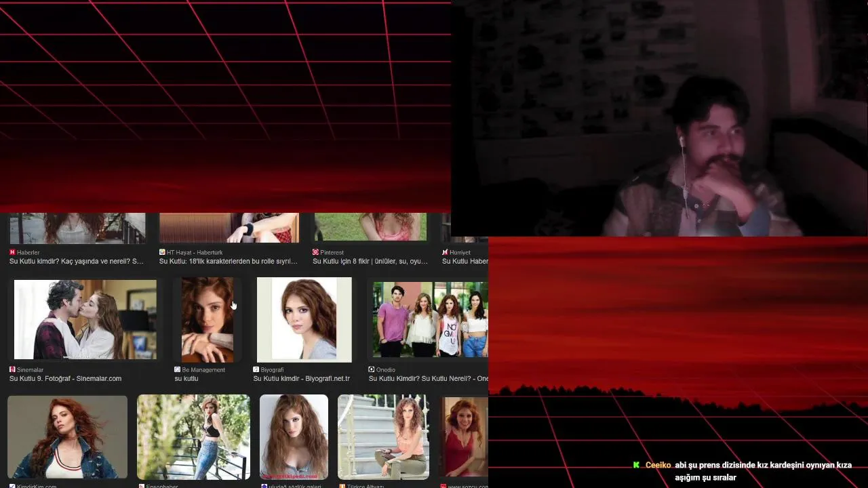
Task: Select the woman sitting on stairs thumbnail
Action: point(383,437)
